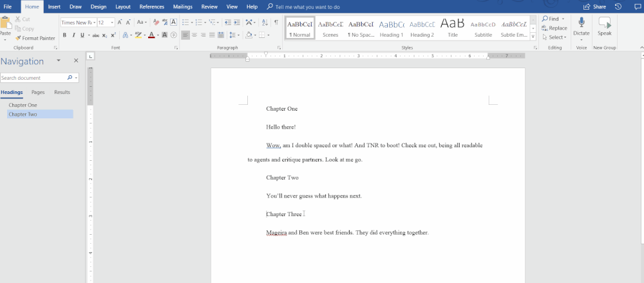Apply subscript formatting
Screen dimensions: 644x283
(x=104, y=35)
